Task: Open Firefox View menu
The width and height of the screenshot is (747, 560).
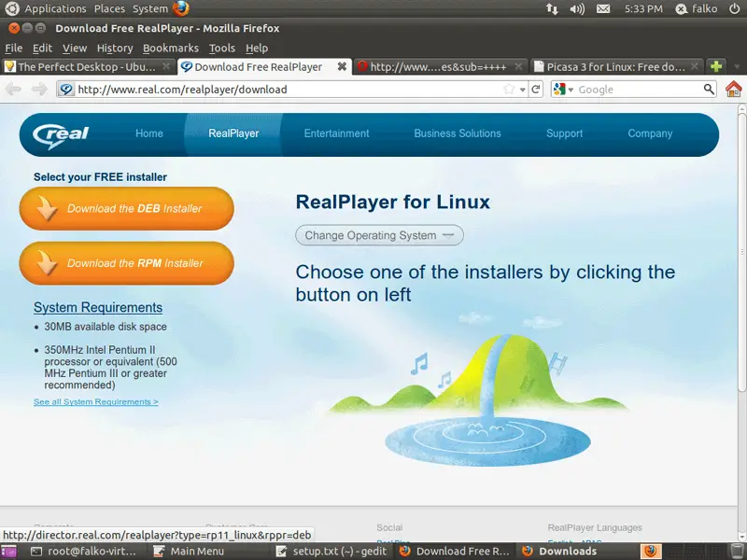Action: coord(75,49)
